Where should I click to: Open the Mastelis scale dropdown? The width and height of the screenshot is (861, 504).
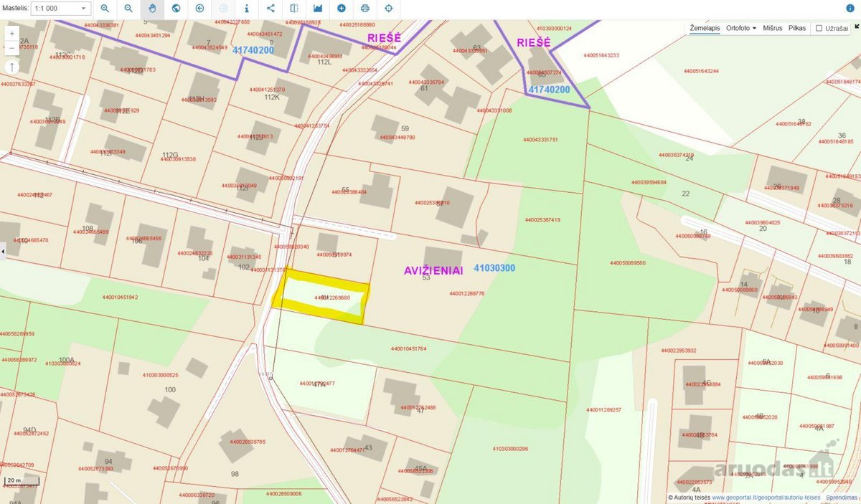[62, 9]
